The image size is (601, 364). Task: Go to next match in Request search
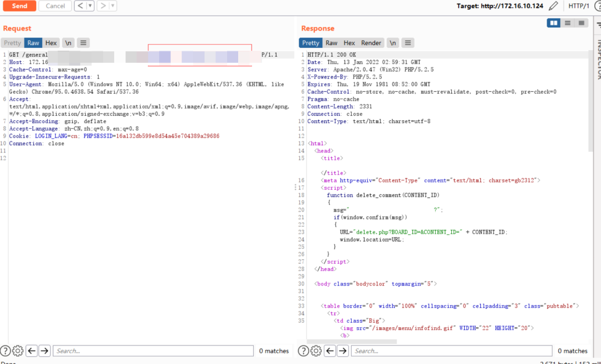(45, 351)
